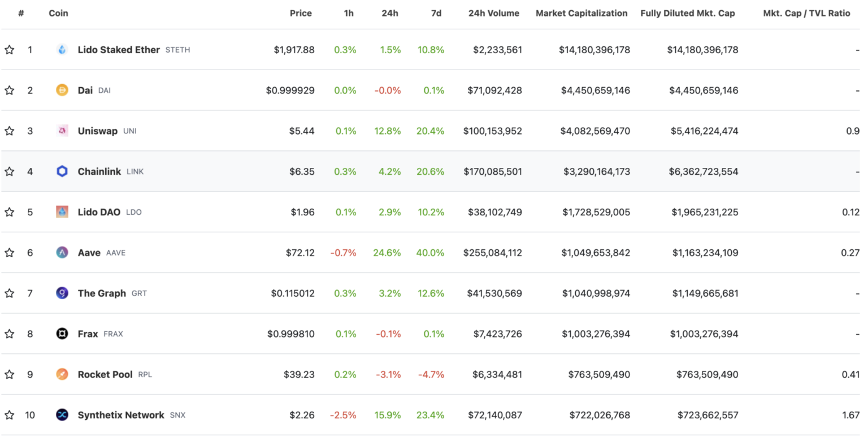Viewport: 868px width, 437px height.
Task: Toggle the favorite star for Chainlink
Action: [x=10, y=171]
